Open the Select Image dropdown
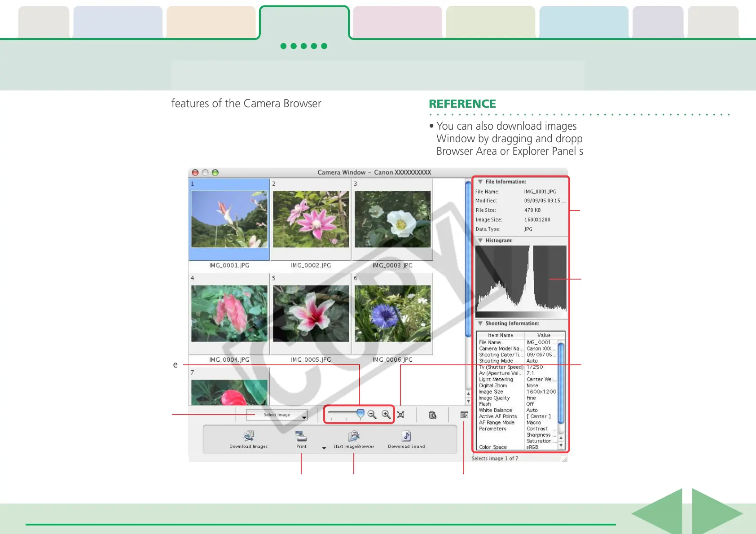Image resolution: width=756 pixels, height=534 pixels. click(277, 415)
